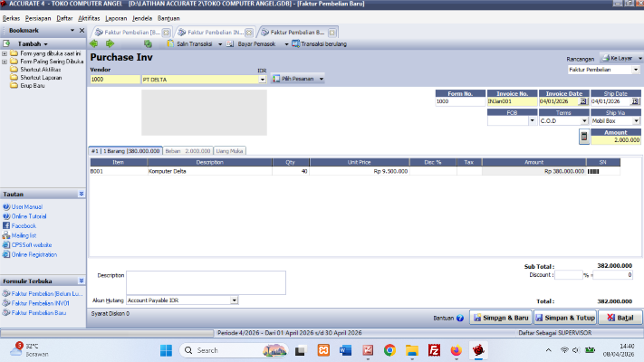
Task: Click Bayar Pemasok toolbar button
Action: click(x=251, y=44)
